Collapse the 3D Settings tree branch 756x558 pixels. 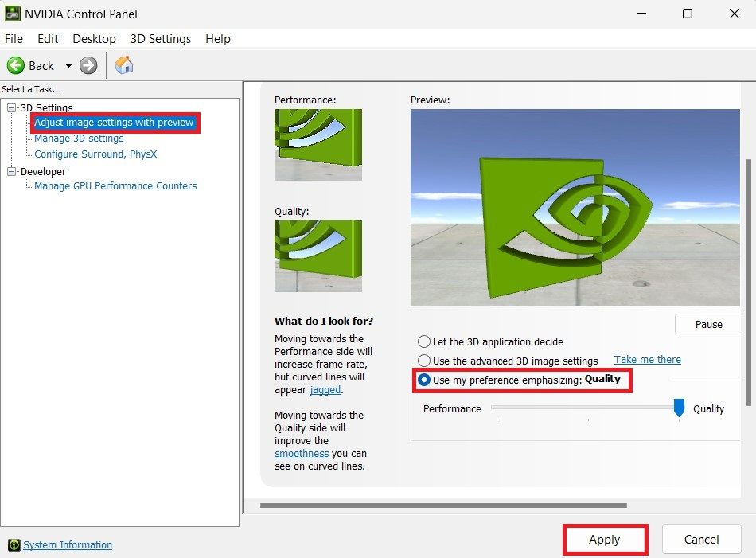10,107
